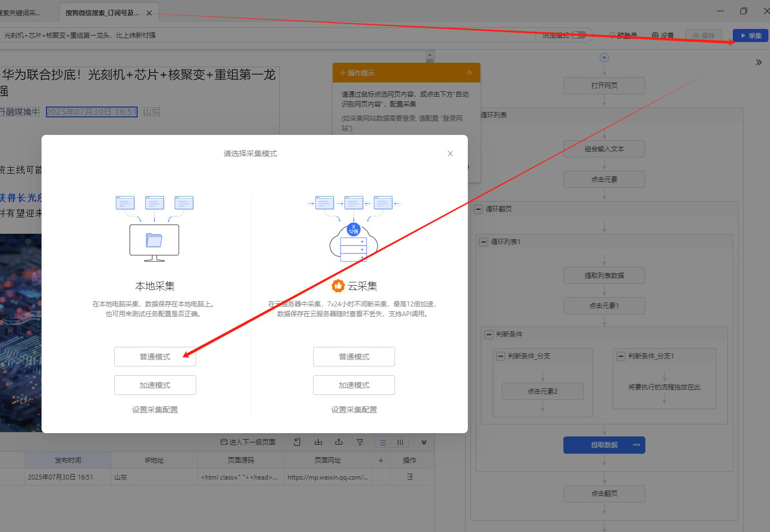770x532 pixels.
Task: Select the 组合输入文本 workflow step
Action: point(604,149)
